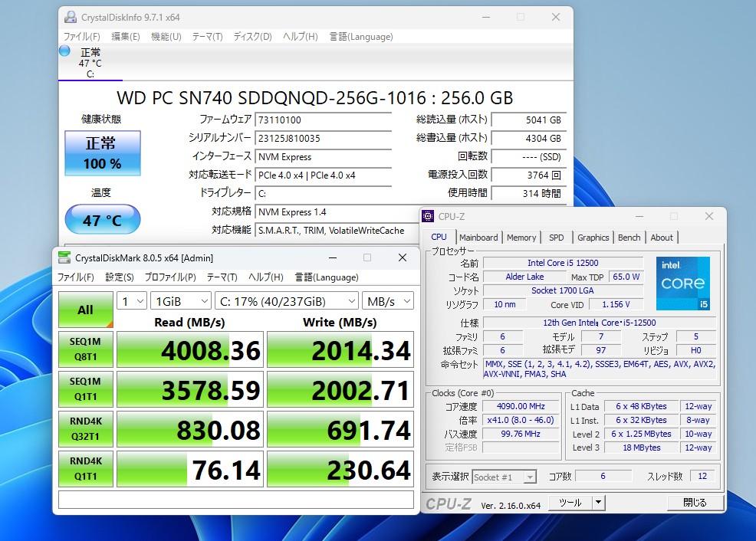This screenshot has height=541, width=756.
Task: Click the interface field NVM Express
Action: 323,156
